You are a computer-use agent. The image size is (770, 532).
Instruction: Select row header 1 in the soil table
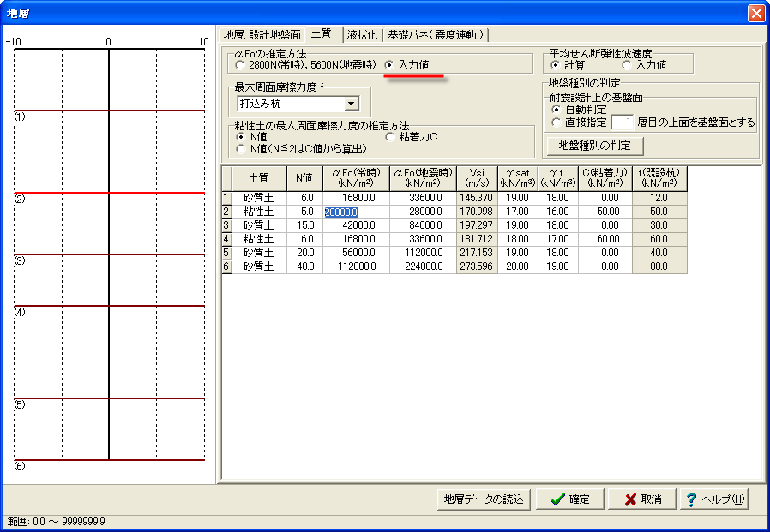[226, 198]
